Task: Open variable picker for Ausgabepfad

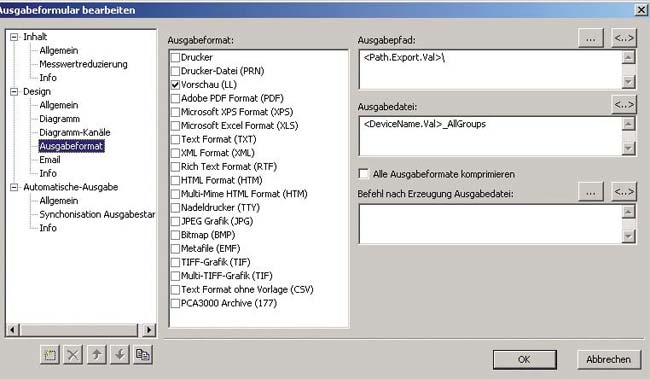Action: [x=624, y=38]
